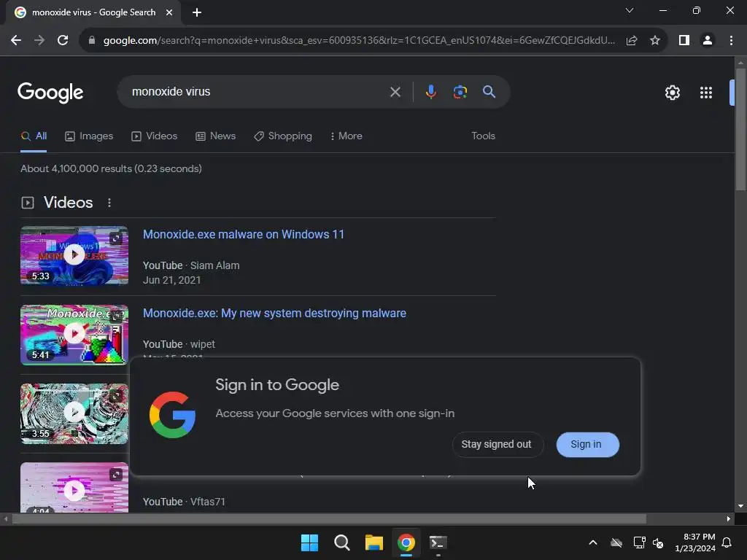This screenshot has height=560, width=747.
Task: Click the horizontal scrollbar thumb
Action: (329, 518)
